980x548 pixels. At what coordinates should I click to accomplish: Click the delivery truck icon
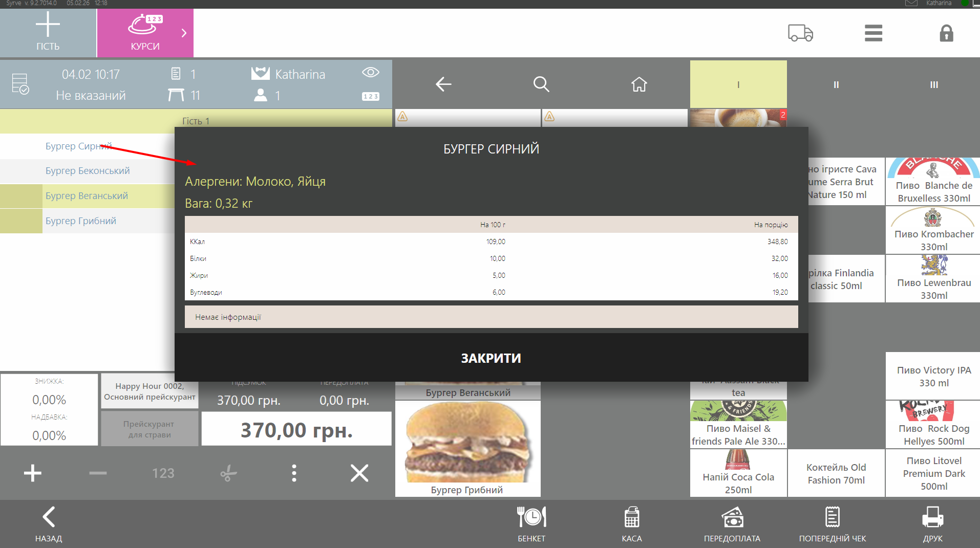[800, 33]
